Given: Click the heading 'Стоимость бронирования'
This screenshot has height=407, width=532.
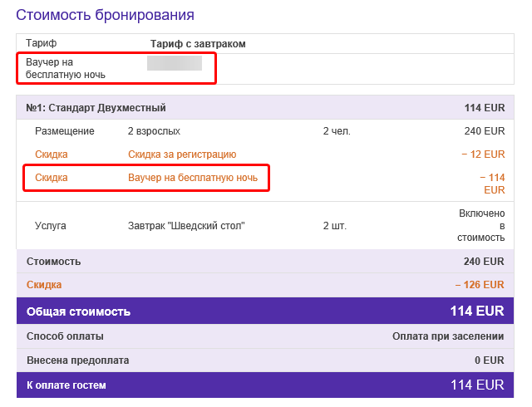Looking at the screenshot, I should (105, 15).
